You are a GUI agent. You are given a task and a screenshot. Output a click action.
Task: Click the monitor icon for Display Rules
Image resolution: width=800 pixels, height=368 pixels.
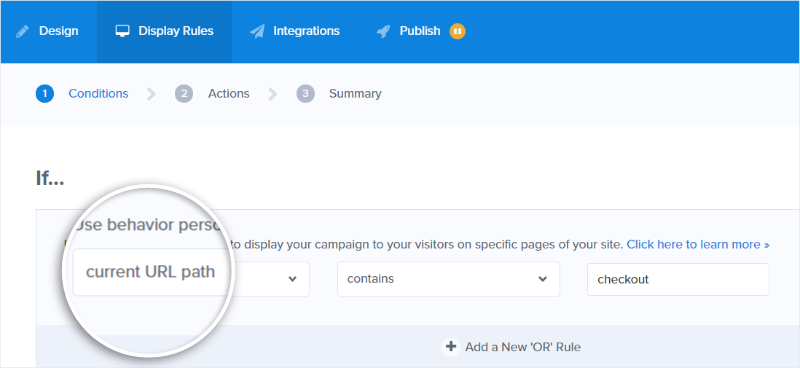point(122,31)
